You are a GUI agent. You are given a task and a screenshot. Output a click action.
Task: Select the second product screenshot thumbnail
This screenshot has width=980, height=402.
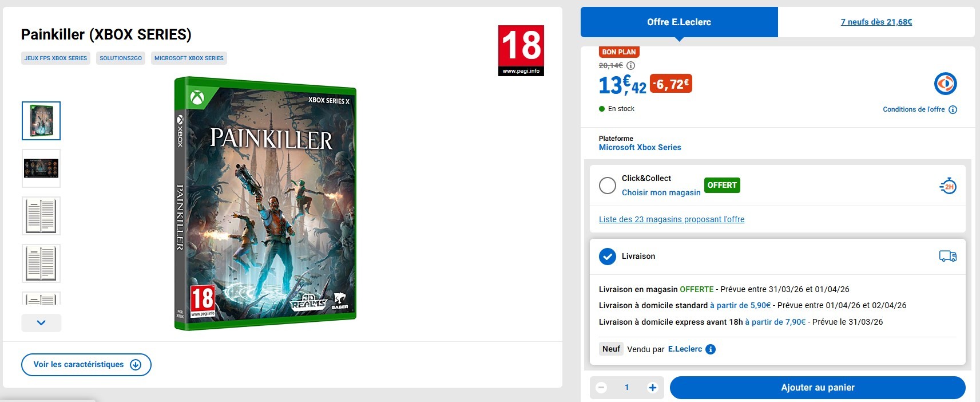[41, 168]
